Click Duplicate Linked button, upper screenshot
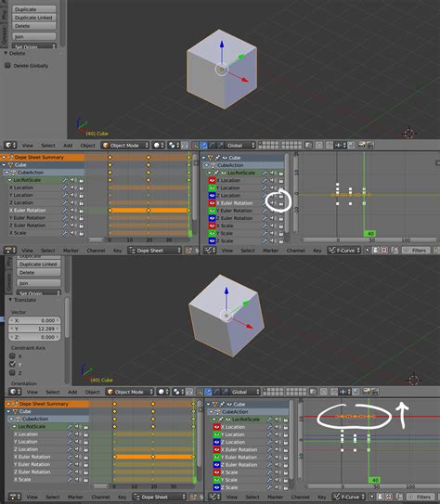The height and width of the screenshot is (504, 440). pyautogui.click(x=33, y=18)
